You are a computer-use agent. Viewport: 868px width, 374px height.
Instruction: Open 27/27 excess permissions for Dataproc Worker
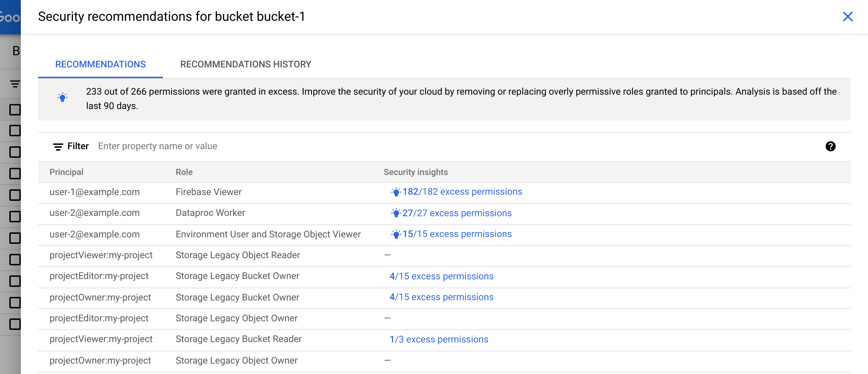(x=457, y=213)
